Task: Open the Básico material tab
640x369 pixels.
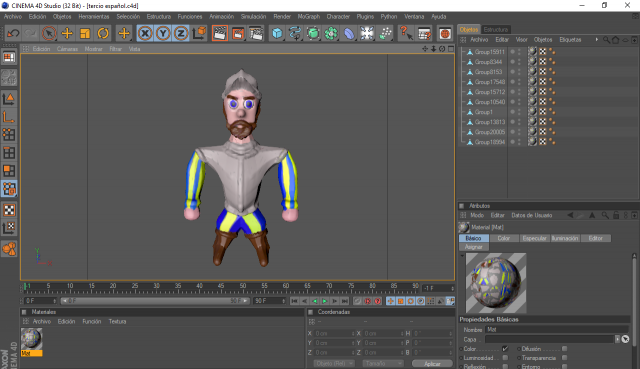Action: [x=473, y=238]
